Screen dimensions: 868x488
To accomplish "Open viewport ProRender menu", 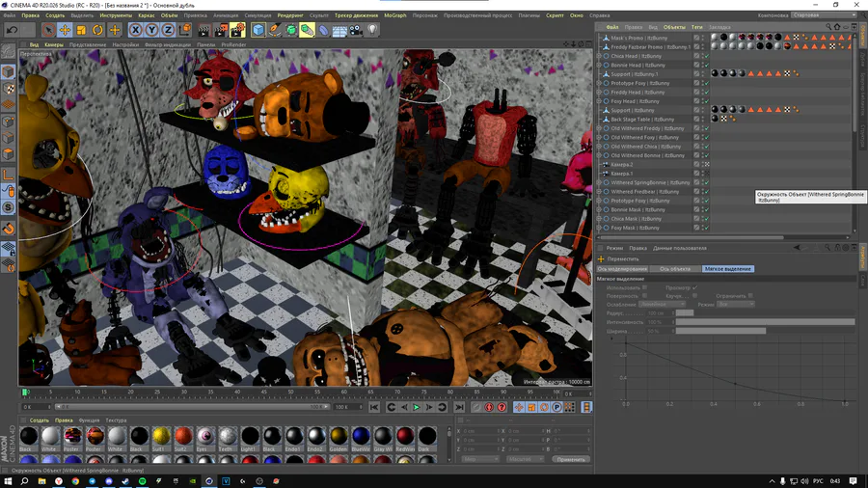I will tap(233, 44).
